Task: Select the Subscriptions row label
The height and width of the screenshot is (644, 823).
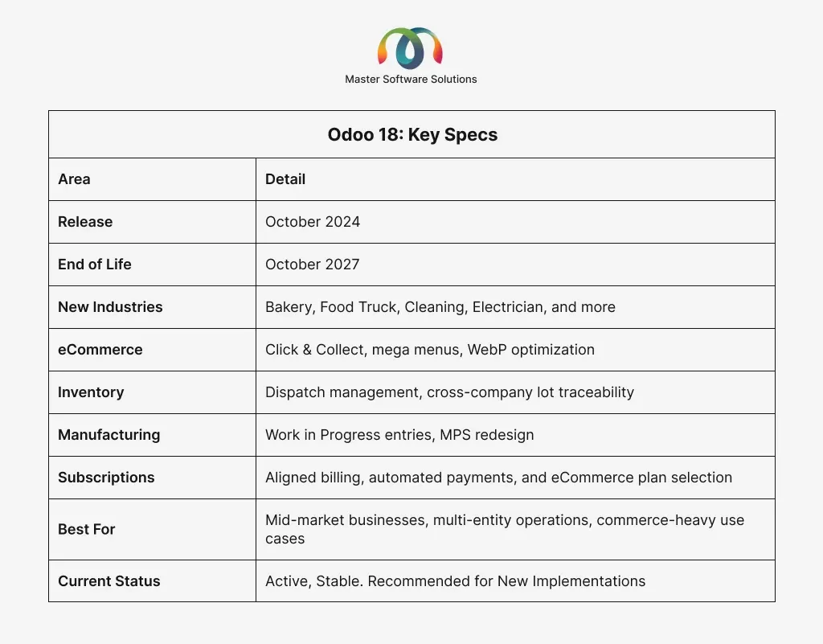Action: (x=106, y=478)
